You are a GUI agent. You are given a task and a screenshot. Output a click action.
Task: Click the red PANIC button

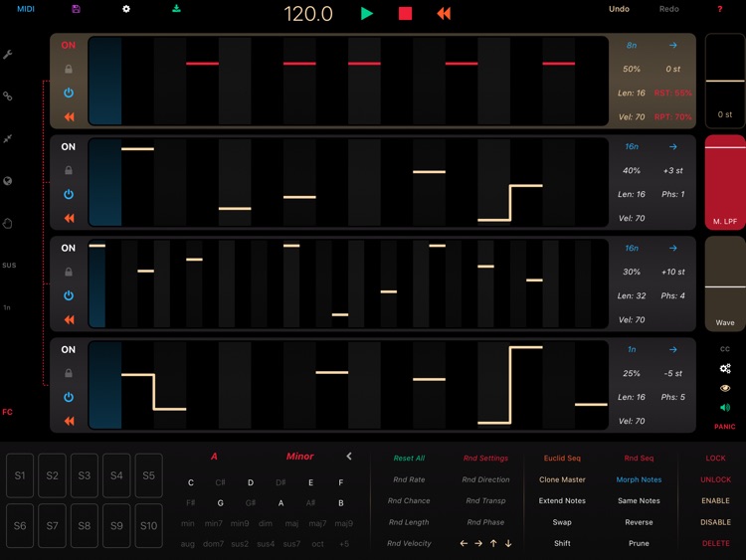click(x=725, y=427)
